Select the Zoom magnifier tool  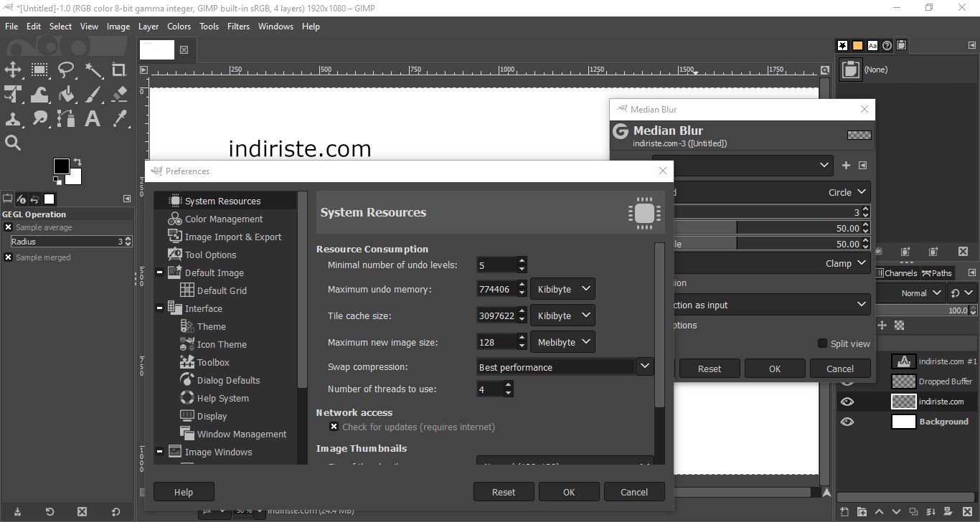pyautogui.click(x=13, y=143)
